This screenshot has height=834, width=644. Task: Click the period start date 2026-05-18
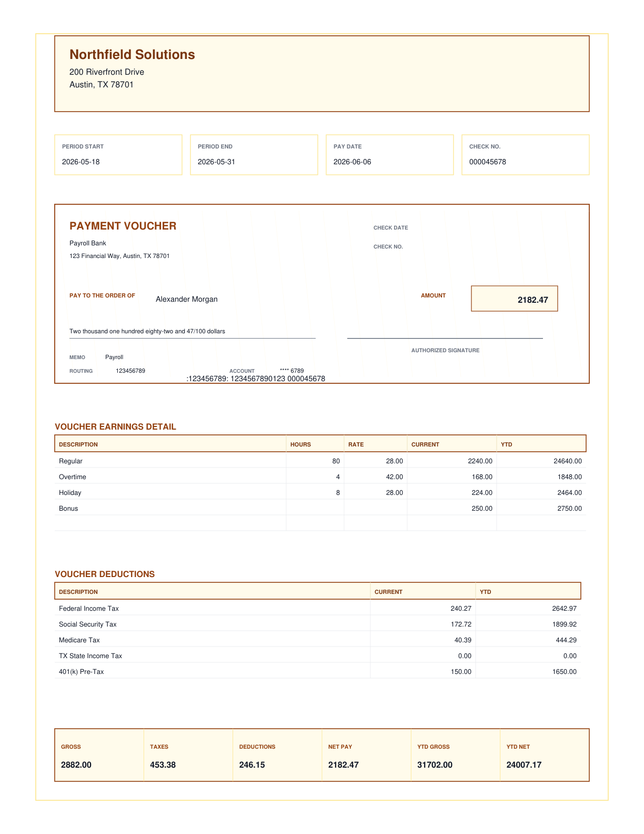tap(81, 162)
